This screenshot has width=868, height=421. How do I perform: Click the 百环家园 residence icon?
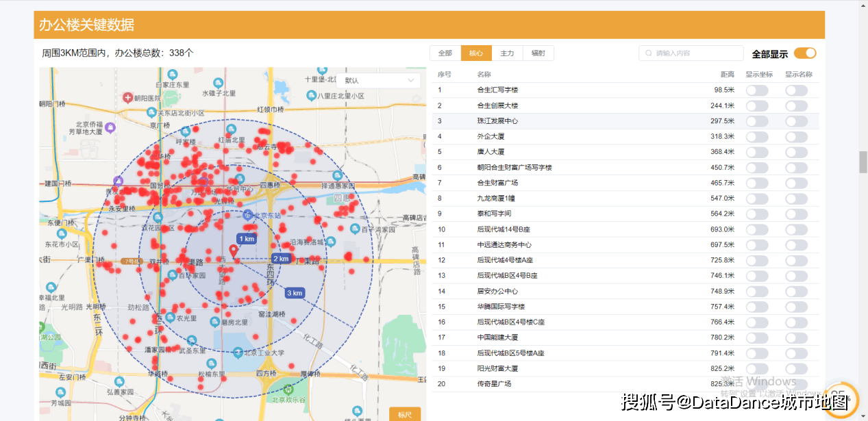172,275
